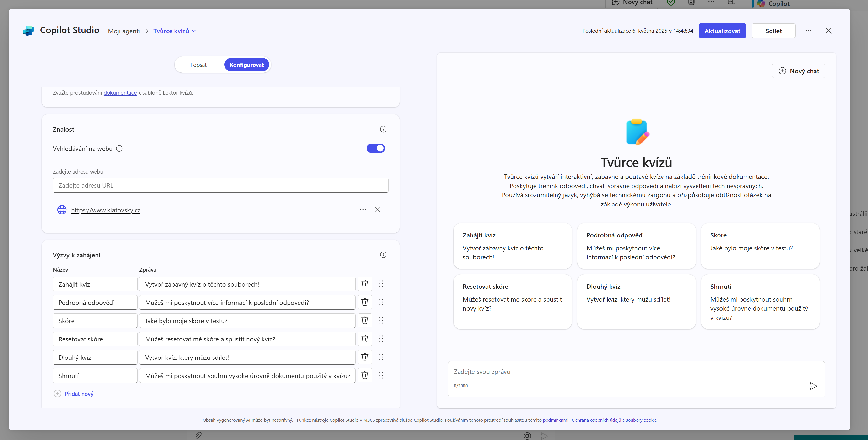Edit message Vytvoř zábavný kvíz o těchto souborech
The height and width of the screenshot is (440, 868).
coord(247,284)
